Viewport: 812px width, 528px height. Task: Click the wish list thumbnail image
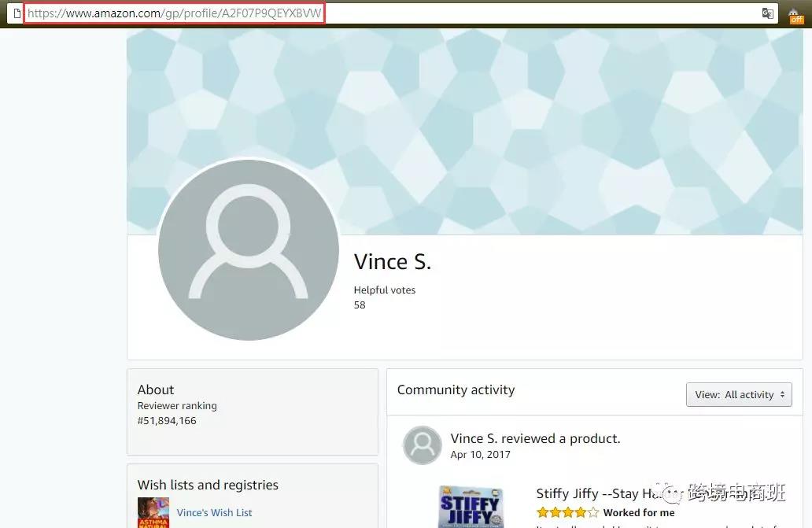(x=153, y=512)
